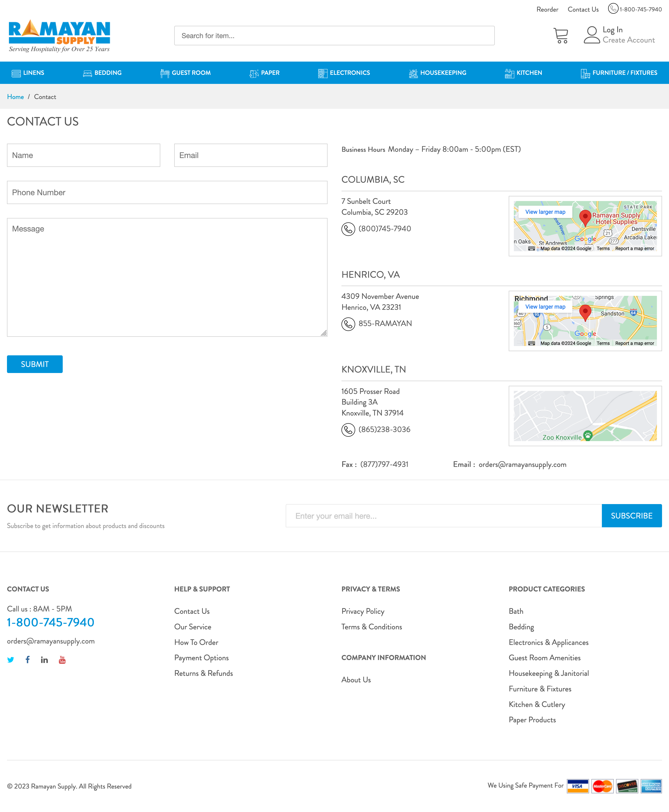
Task: Open the shopping cart icon
Action: point(560,36)
